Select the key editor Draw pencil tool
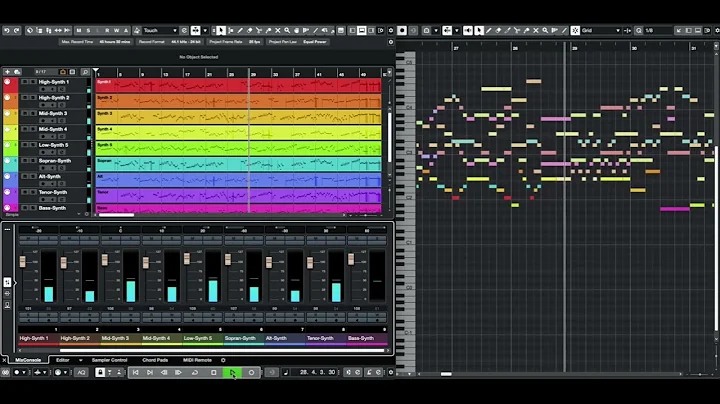The width and height of the screenshot is (720, 404). point(489,30)
